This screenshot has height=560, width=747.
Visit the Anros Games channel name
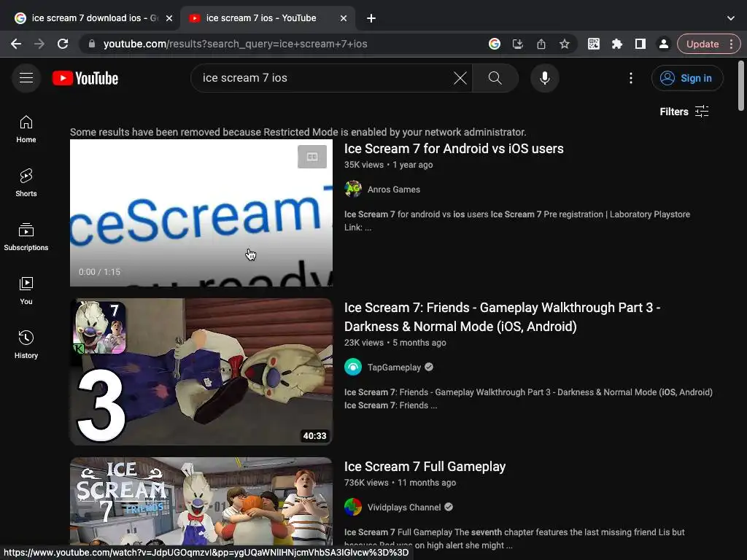393,190
